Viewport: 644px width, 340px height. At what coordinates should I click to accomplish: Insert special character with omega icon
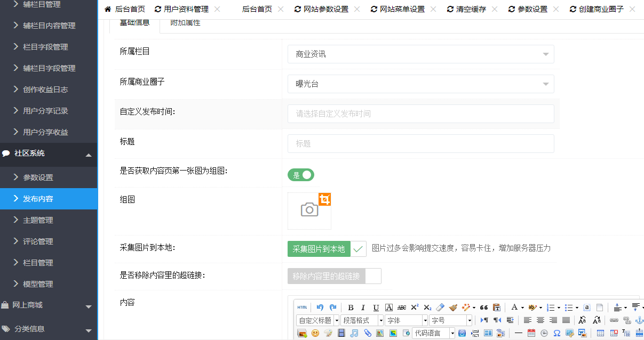(557, 333)
